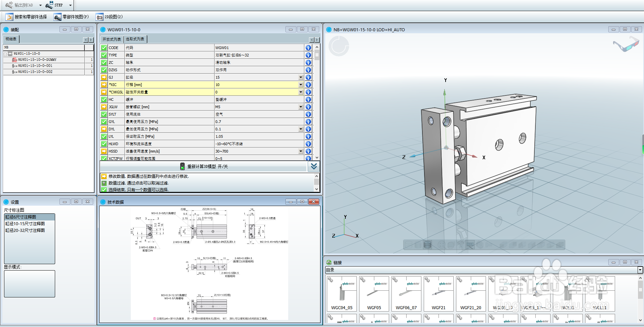Click the 3D glasses stereo view icon
Screen dimensions: 644x327
[626, 44]
